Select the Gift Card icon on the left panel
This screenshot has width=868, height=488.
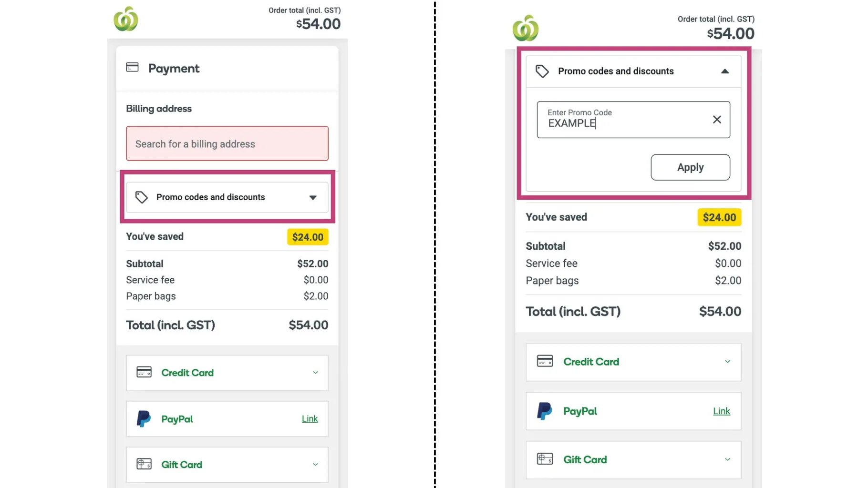(144, 464)
